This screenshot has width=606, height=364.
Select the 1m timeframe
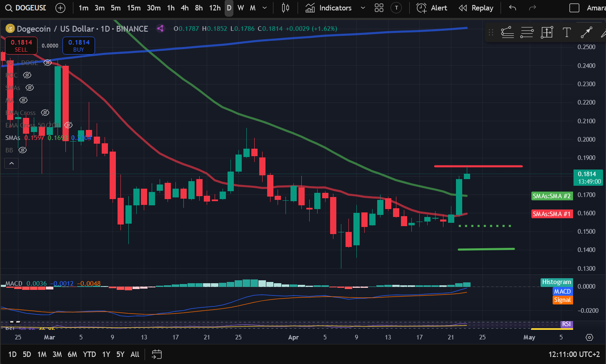click(x=83, y=8)
